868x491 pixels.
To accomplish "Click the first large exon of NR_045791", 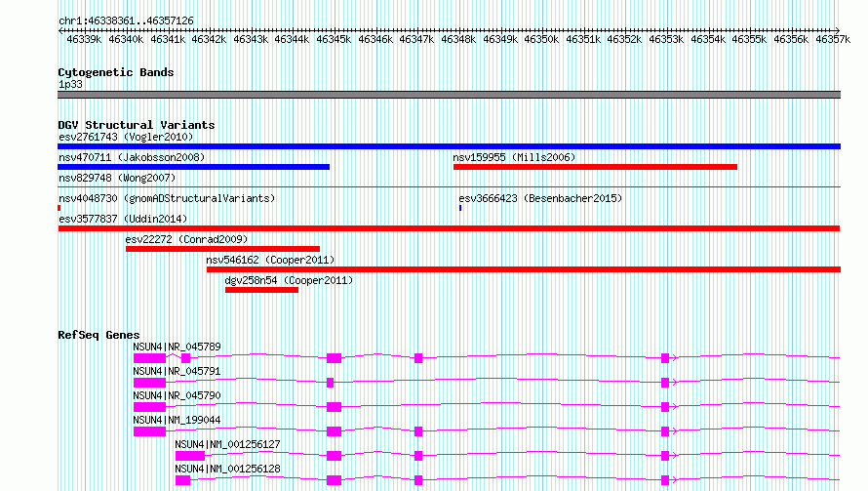I will (149, 383).
